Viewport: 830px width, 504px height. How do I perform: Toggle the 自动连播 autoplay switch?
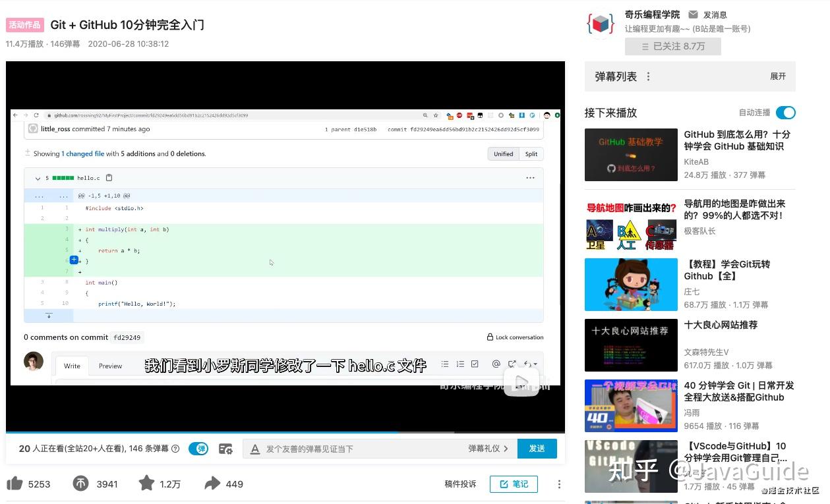[785, 113]
